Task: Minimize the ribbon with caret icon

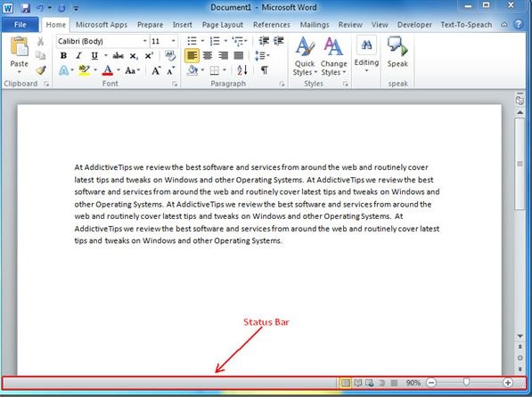Action: [504, 25]
